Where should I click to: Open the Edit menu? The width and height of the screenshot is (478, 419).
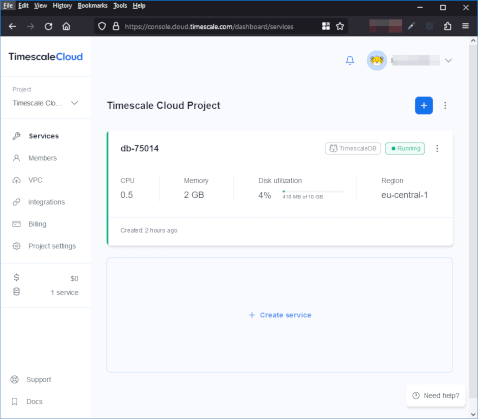pyautogui.click(x=23, y=6)
